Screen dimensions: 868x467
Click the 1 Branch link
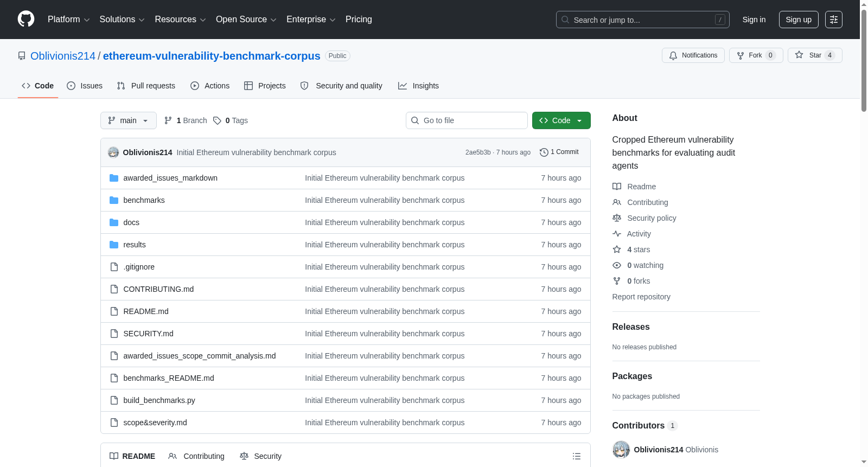(x=186, y=120)
